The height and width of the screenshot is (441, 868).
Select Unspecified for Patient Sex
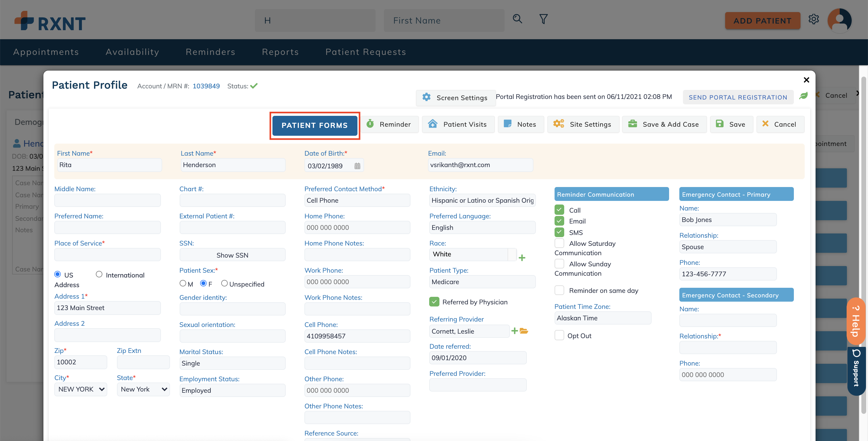(225, 283)
